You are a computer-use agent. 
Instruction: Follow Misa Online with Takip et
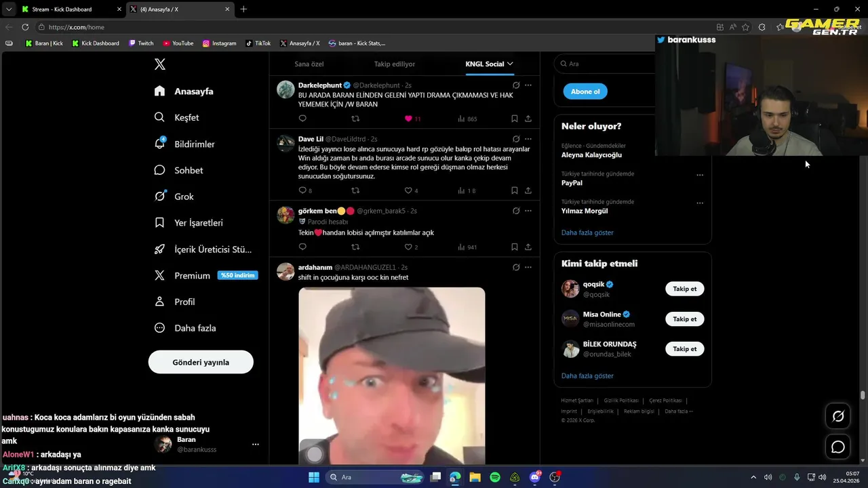[x=685, y=319]
